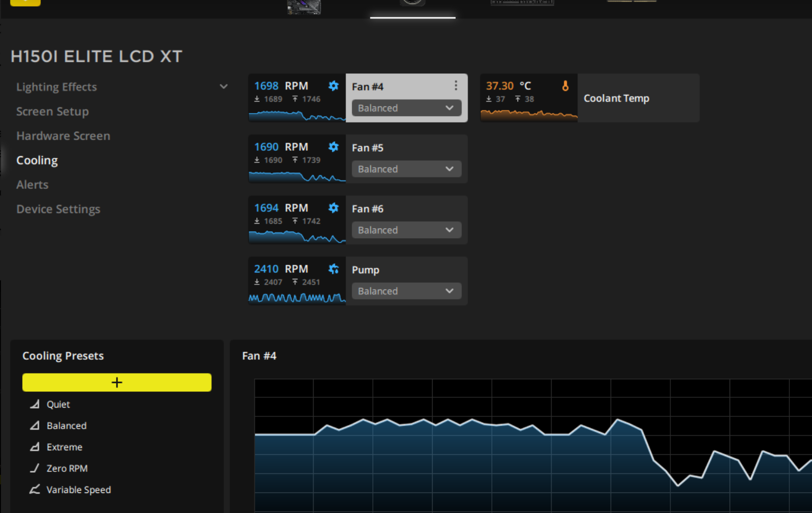
Task: Go to the Hardware Screen section
Action: point(63,136)
